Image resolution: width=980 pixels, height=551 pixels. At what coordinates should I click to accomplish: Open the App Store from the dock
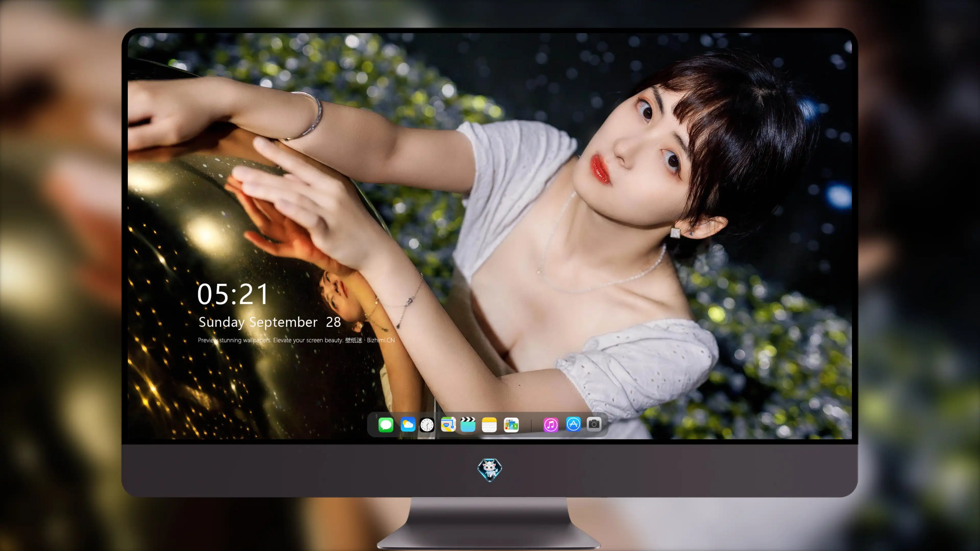pos(573,424)
